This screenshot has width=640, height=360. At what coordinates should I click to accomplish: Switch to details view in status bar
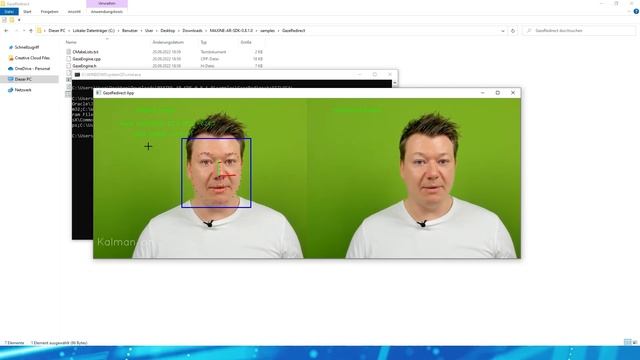coord(627,342)
